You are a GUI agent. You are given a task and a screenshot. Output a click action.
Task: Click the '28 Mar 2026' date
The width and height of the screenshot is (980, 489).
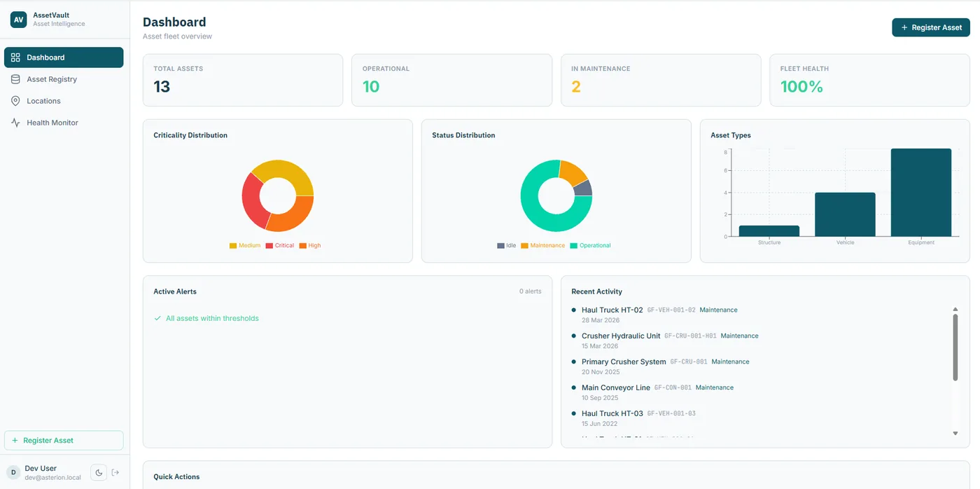point(600,320)
